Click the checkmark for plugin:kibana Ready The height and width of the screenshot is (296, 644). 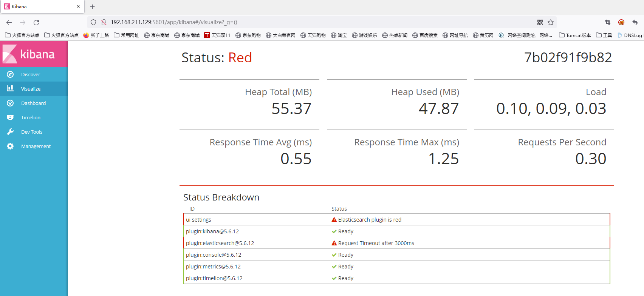[x=334, y=231]
